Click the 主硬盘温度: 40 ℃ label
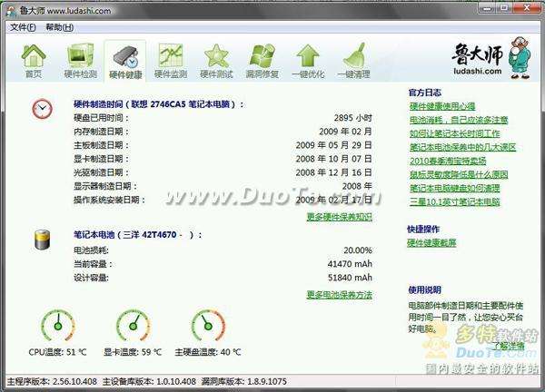Viewport: 545px width, 392px height. pos(207,352)
